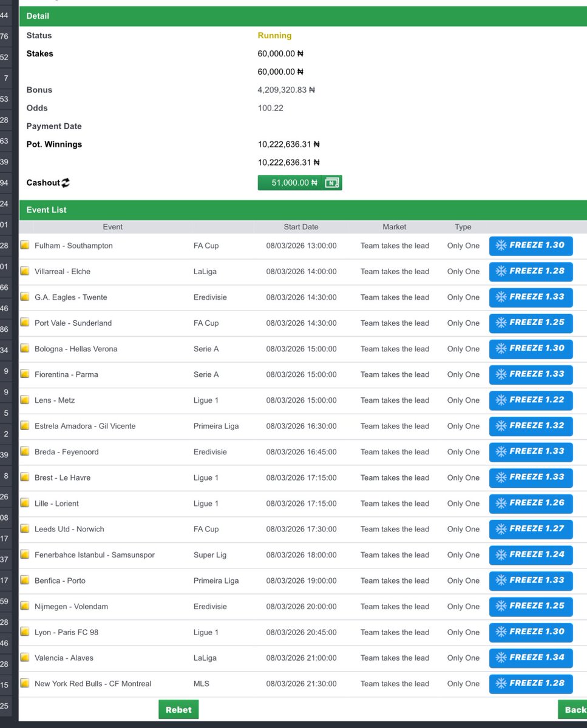The height and width of the screenshot is (728, 587).
Task: Click yellow status icon for New York Red Bulls
Action: click(25, 684)
